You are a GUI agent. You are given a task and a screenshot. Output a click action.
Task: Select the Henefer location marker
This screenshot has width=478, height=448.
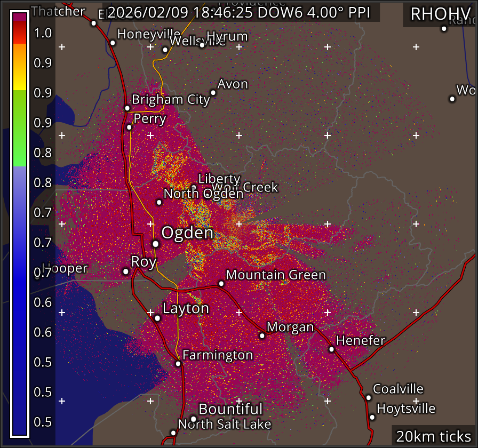(x=331, y=349)
